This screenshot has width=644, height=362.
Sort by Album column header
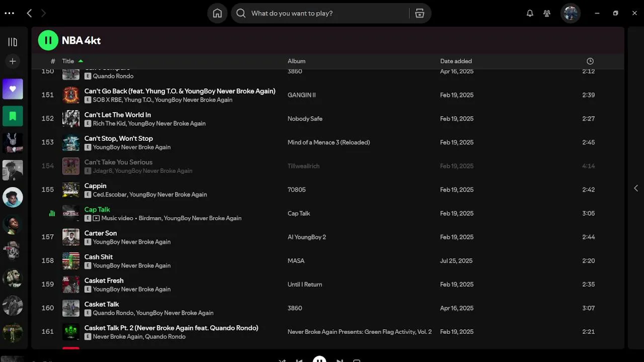pos(296,61)
